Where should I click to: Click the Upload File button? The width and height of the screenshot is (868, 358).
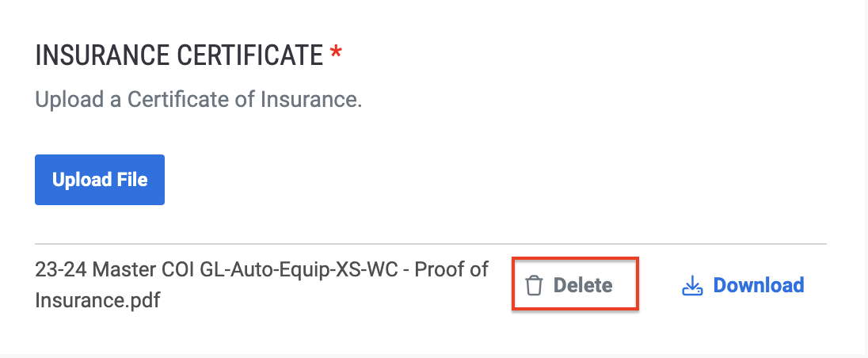(100, 180)
